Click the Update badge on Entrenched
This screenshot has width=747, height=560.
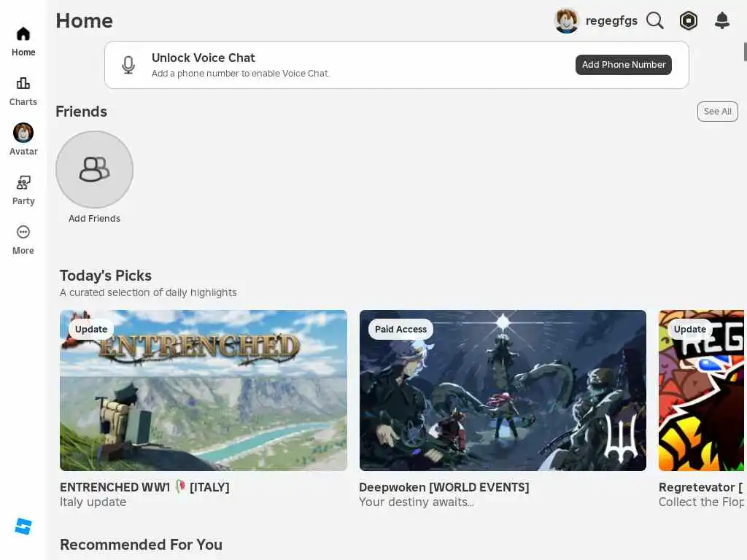coord(91,330)
